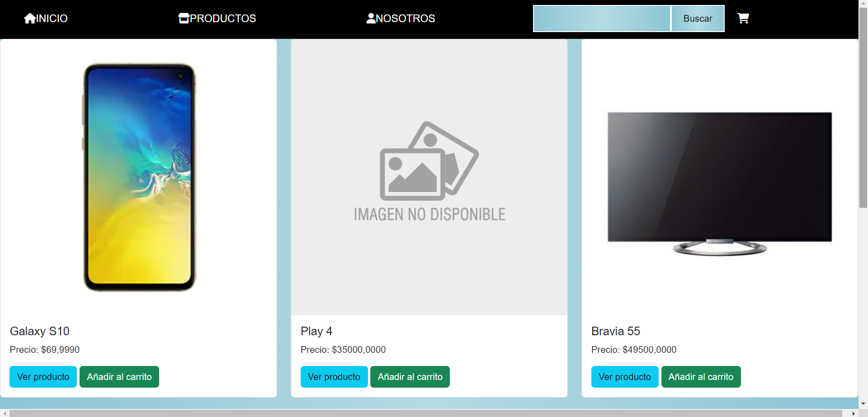The image size is (868, 417).
Task: Add Galaxy S10 to the cart
Action: (119, 377)
